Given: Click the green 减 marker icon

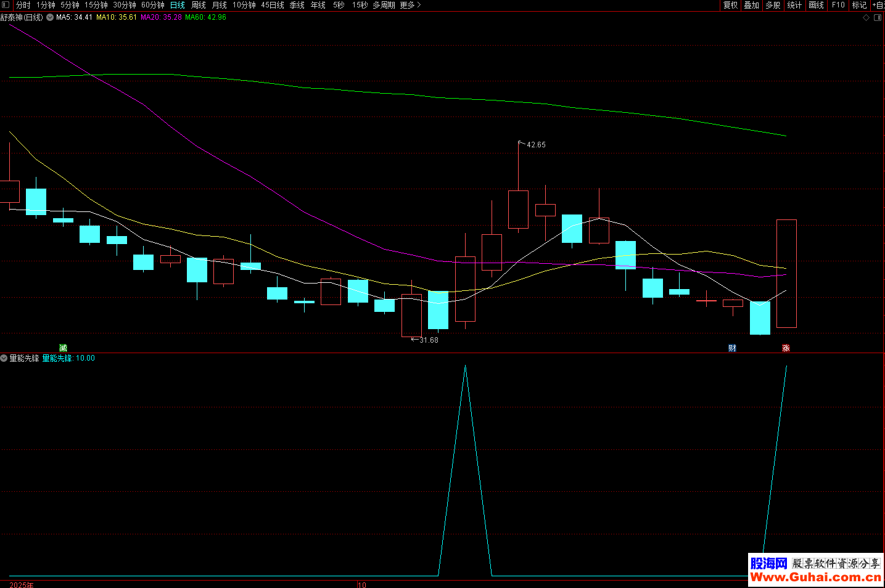Looking at the screenshot, I should [63, 348].
